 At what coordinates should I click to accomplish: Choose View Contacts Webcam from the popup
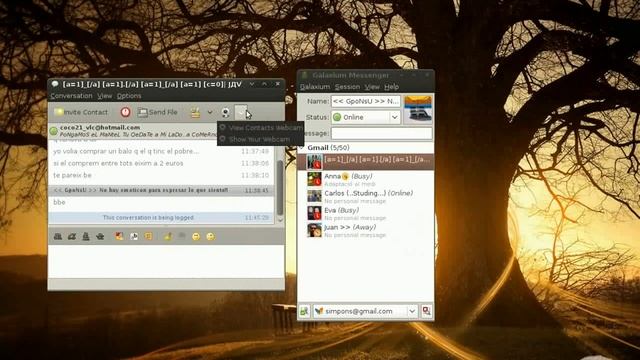[x=261, y=128]
